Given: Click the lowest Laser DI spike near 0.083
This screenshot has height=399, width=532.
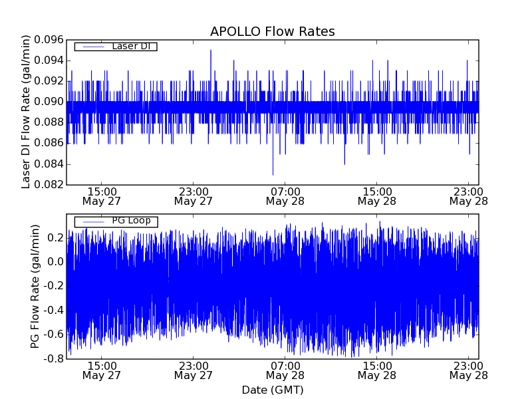Looking at the screenshot, I should tap(273, 174).
